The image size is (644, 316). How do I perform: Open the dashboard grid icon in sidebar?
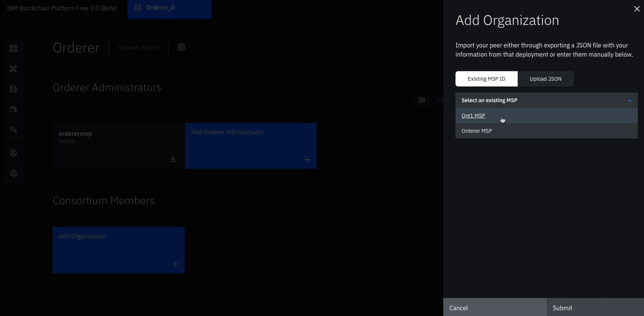click(x=13, y=48)
